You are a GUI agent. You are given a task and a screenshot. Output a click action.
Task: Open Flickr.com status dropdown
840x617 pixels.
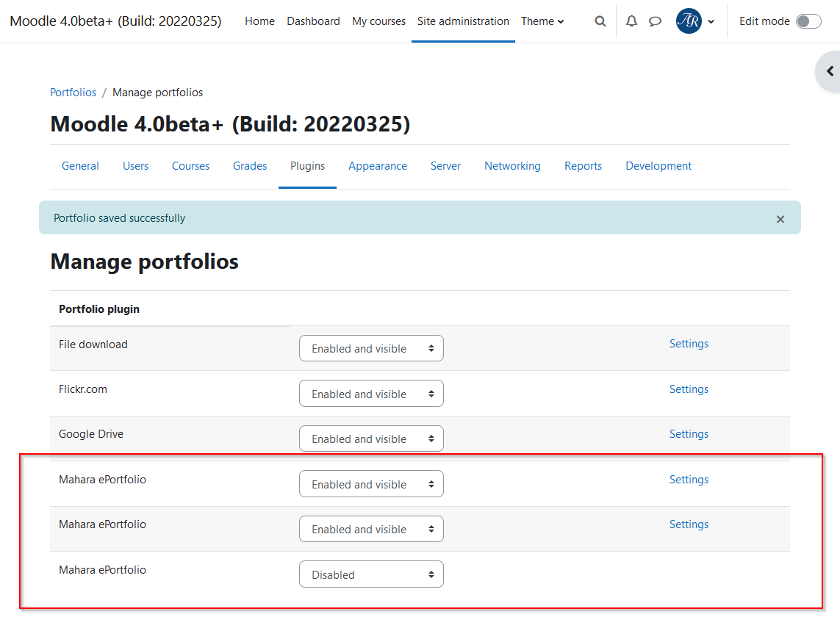pyautogui.click(x=371, y=394)
